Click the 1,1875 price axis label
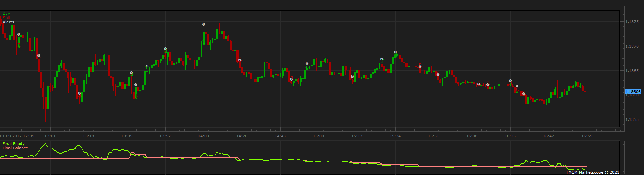Viewport: 644px width, 175px height. click(632, 22)
